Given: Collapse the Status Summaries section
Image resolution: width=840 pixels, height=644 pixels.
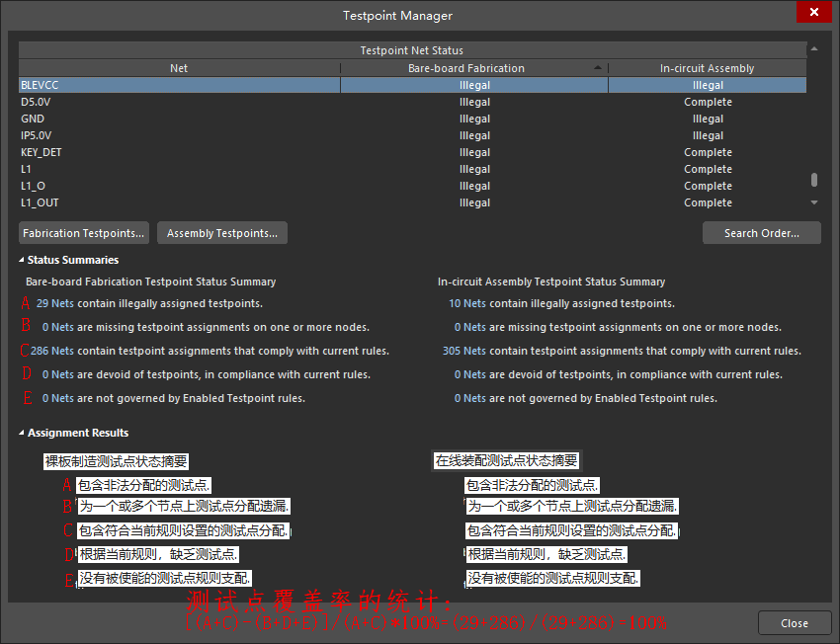Looking at the screenshot, I should pyautogui.click(x=23, y=260).
